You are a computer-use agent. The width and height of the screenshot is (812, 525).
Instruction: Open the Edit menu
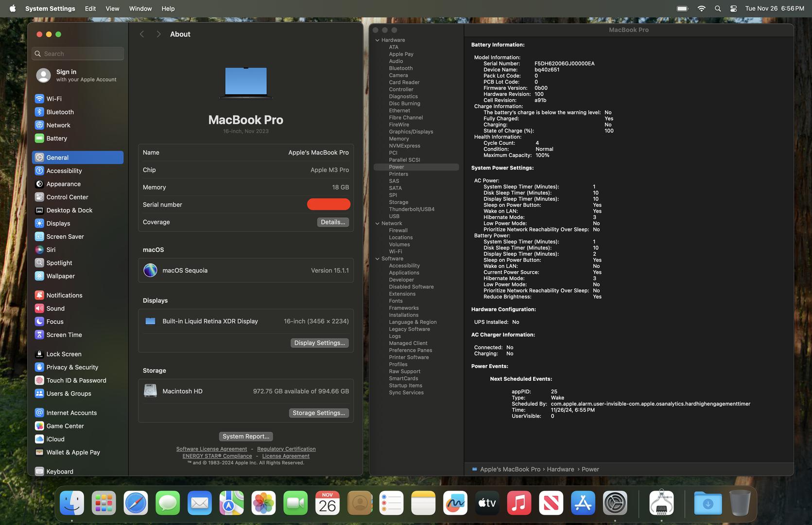pos(90,9)
